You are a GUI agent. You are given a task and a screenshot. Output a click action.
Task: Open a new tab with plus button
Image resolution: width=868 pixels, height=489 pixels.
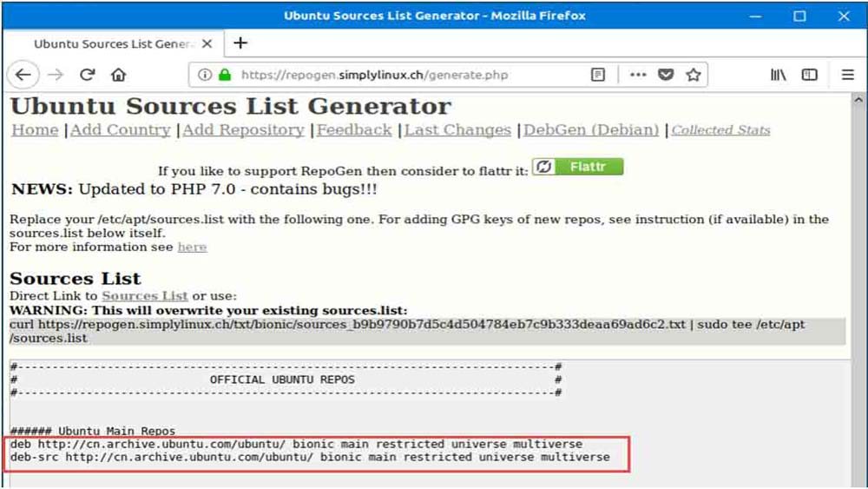tap(240, 43)
